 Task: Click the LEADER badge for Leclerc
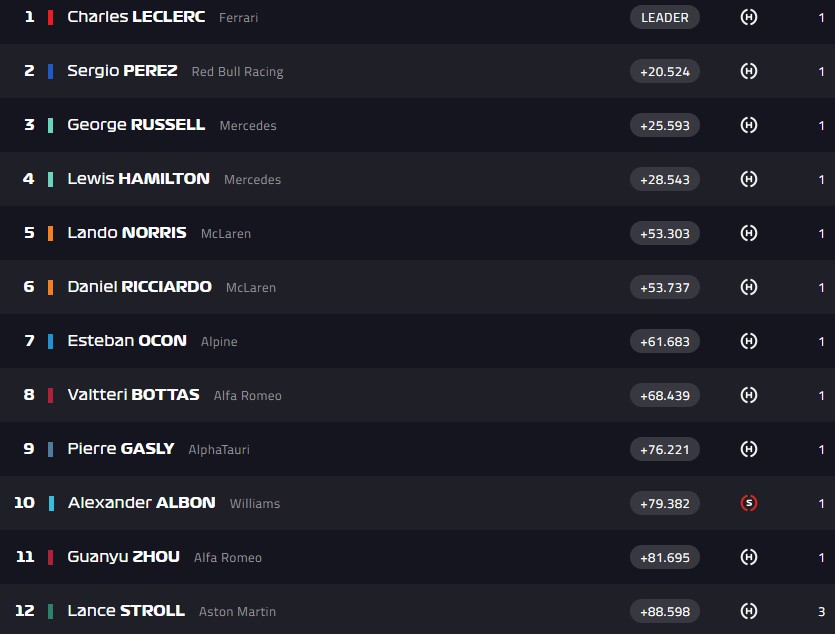point(665,17)
